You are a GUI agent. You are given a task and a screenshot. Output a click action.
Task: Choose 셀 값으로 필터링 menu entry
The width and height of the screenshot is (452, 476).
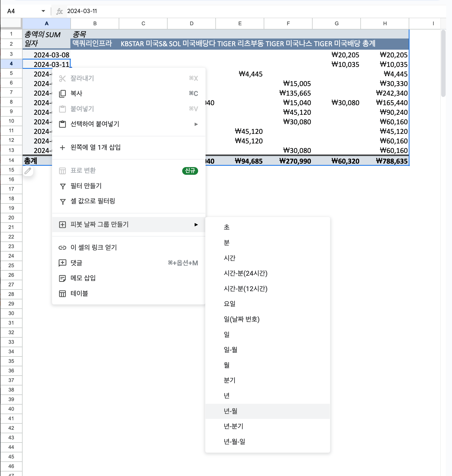point(129,201)
